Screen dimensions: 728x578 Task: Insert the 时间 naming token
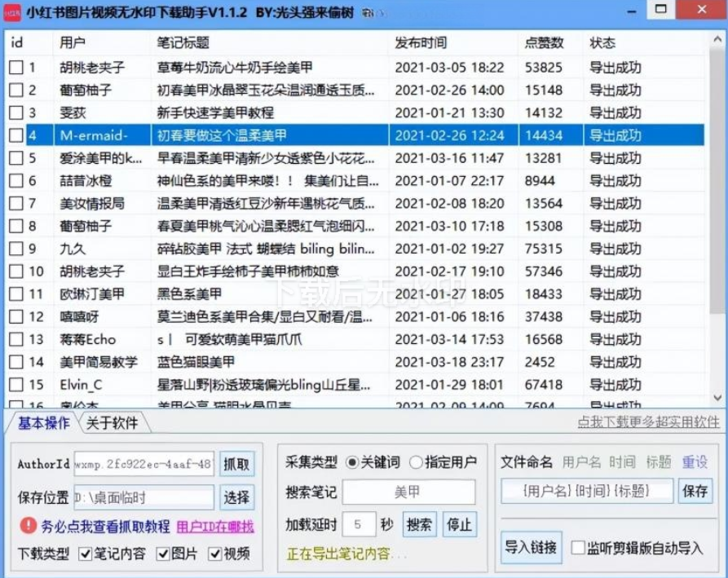point(622,462)
